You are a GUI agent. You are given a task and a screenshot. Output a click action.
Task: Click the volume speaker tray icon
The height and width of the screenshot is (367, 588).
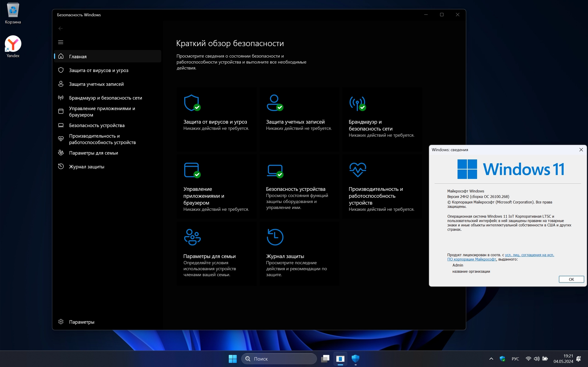coord(537,359)
